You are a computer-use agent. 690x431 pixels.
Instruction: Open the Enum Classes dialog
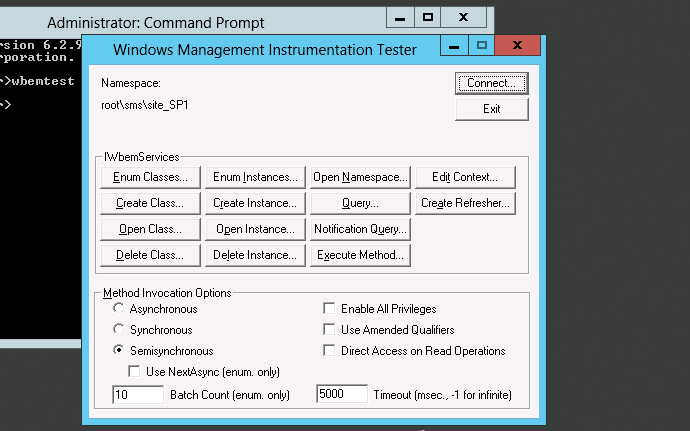150,177
